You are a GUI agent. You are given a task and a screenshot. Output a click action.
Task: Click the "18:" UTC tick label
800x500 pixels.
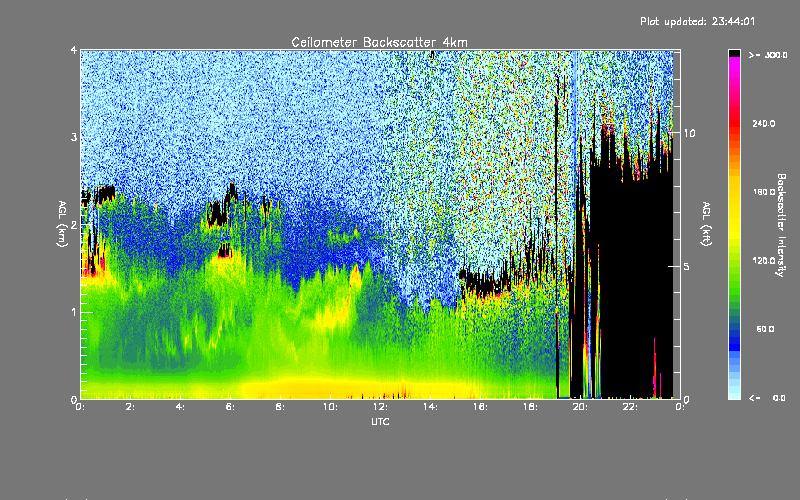[531, 407]
